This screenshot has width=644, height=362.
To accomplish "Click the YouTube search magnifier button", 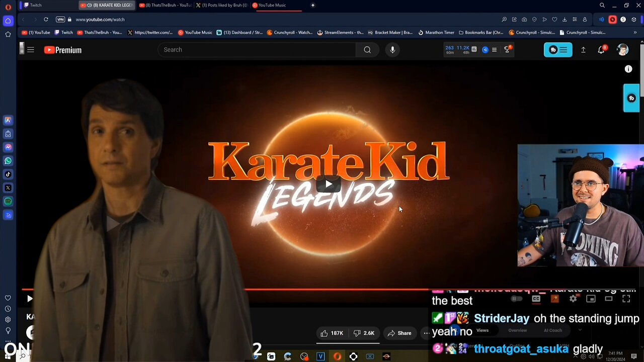I will [x=367, y=50].
